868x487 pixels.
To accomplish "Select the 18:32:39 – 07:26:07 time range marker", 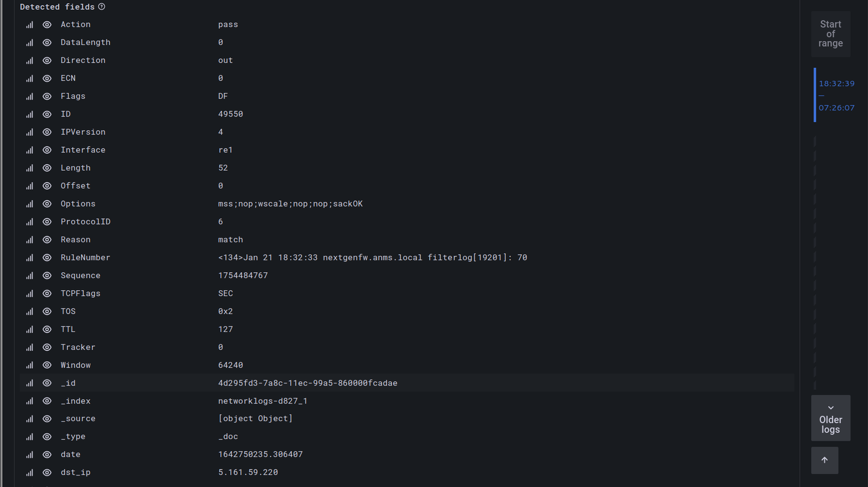I will coord(836,95).
